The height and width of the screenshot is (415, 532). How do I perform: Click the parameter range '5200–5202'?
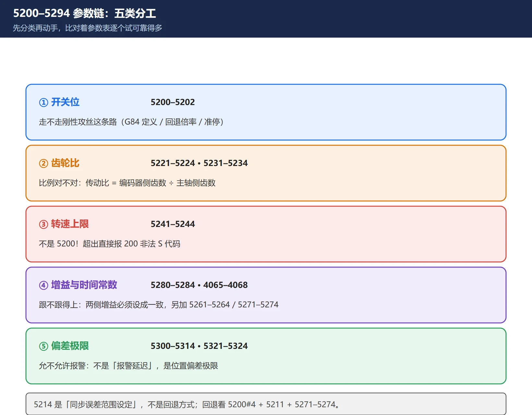pyautogui.click(x=173, y=102)
